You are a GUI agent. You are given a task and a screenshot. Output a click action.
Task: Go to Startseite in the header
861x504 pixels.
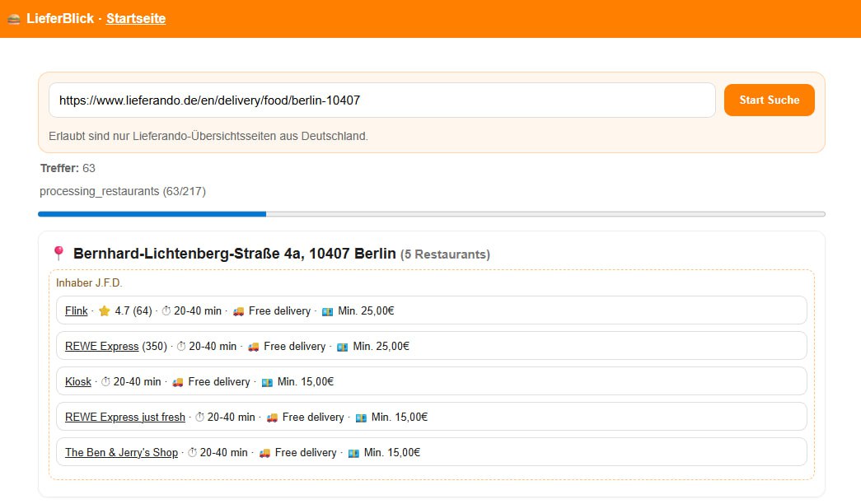[x=136, y=19]
